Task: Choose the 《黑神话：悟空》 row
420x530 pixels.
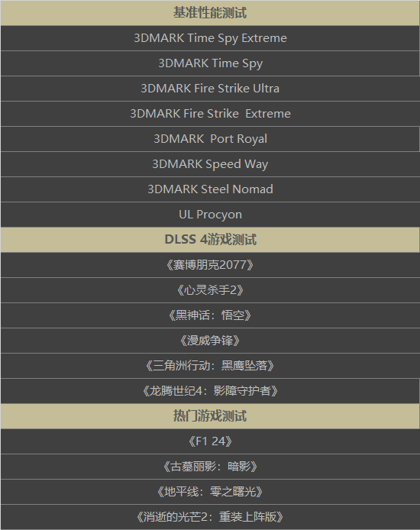Action: point(210,315)
